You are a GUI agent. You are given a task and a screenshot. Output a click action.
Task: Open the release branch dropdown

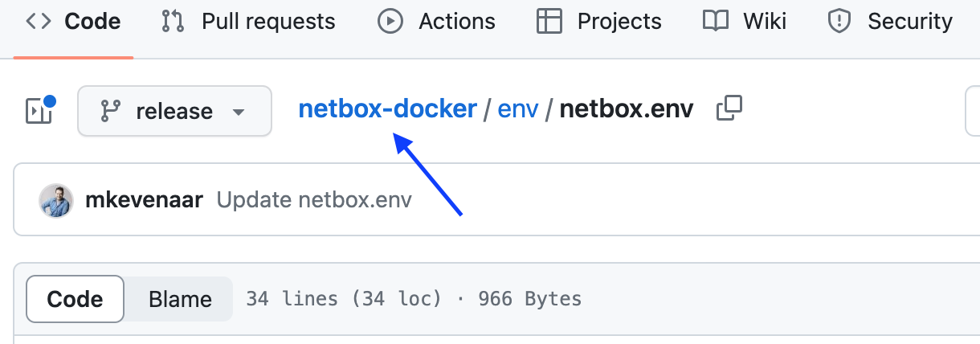pos(174,111)
